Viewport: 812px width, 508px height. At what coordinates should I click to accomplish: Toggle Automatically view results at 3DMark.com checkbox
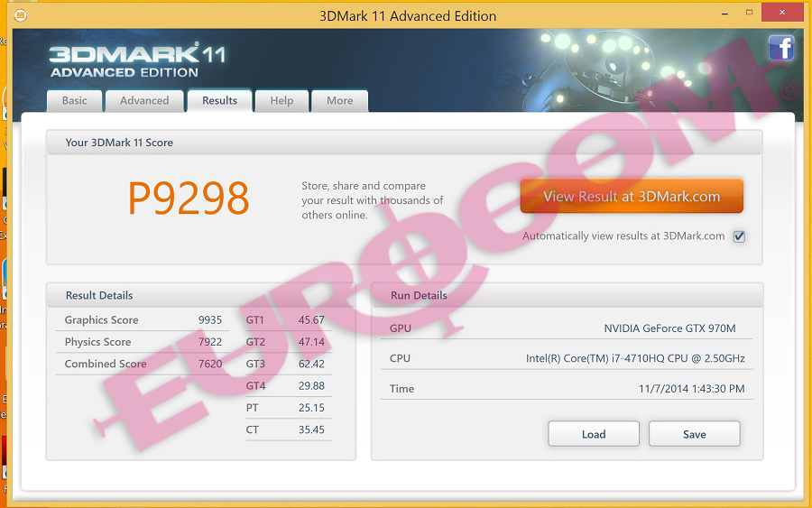[x=739, y=236]
